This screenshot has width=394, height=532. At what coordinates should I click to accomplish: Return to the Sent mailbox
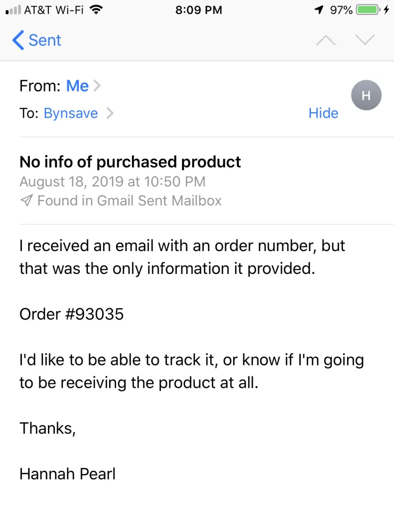tap(37, 40)
